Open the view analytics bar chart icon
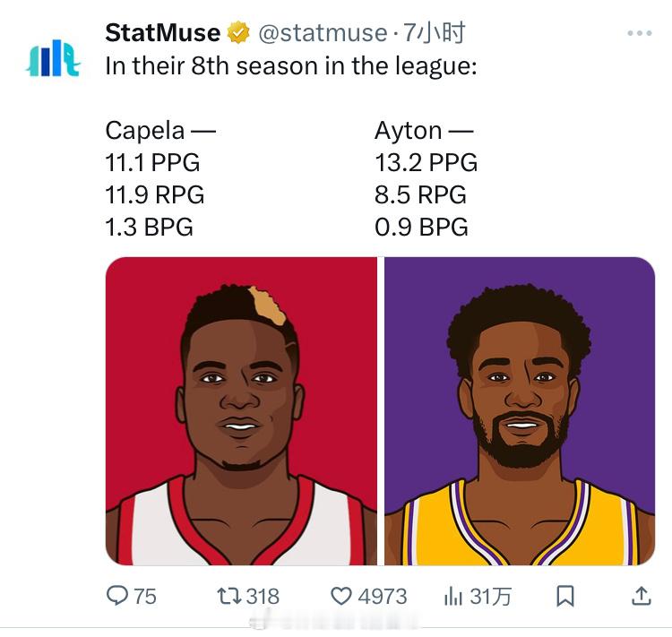Screen dimensions: 672x637 pyautogui.click(x=453, y=595)
